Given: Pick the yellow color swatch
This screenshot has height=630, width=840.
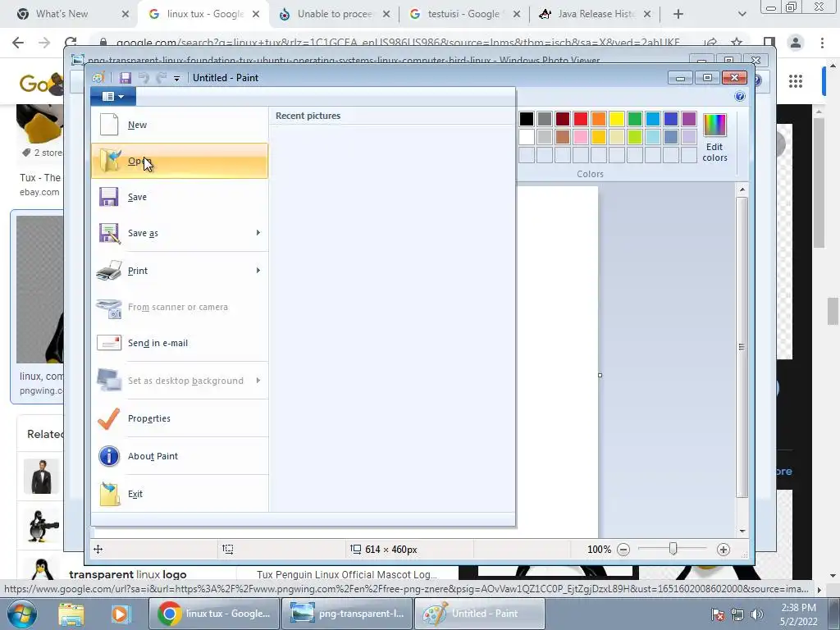Looking at the screenshot, I should pyautogui.click(x=617, y=119).
